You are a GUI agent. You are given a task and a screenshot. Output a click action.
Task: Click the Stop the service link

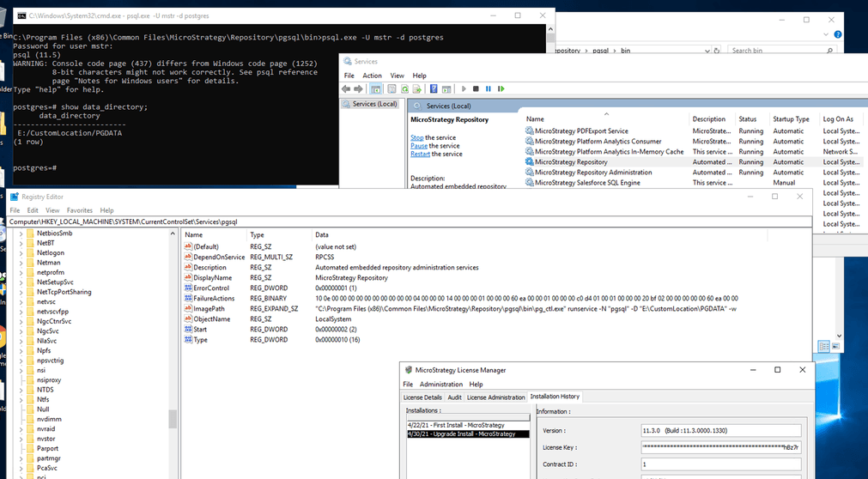click(x=433, y=137)
